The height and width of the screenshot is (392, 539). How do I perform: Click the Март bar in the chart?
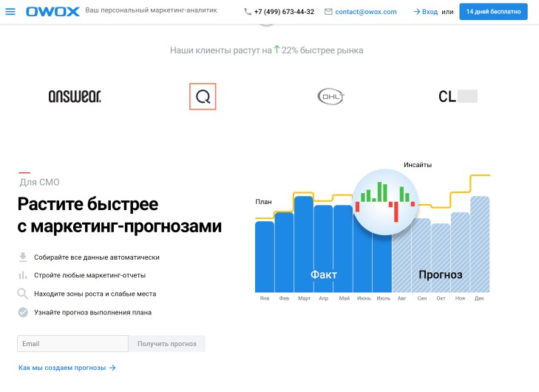coord(304,244)
